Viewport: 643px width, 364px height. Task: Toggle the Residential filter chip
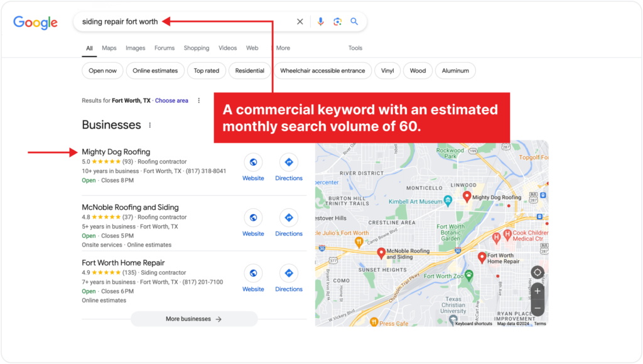tap(250, 70)
